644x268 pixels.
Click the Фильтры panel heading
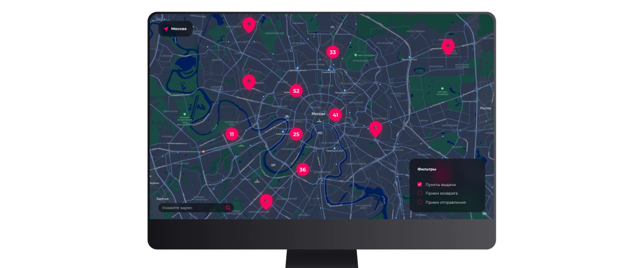tap(427, 169)
